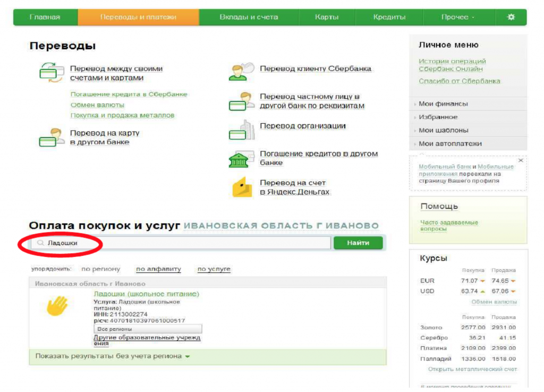The image size is (544, 392).
Task: Click the Серебро buy price 36.21
Action: click(x=477, y=337)
